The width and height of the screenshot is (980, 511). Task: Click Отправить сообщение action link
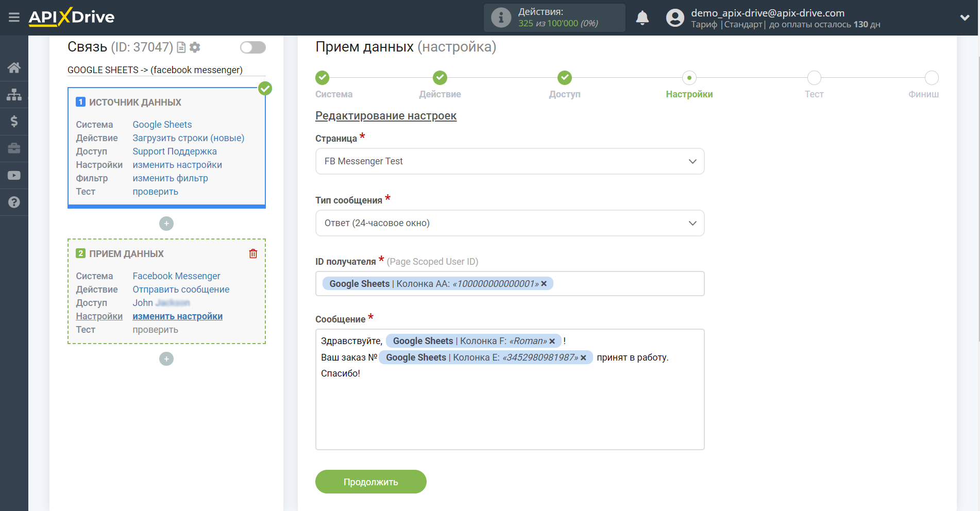tap(181, 289)
